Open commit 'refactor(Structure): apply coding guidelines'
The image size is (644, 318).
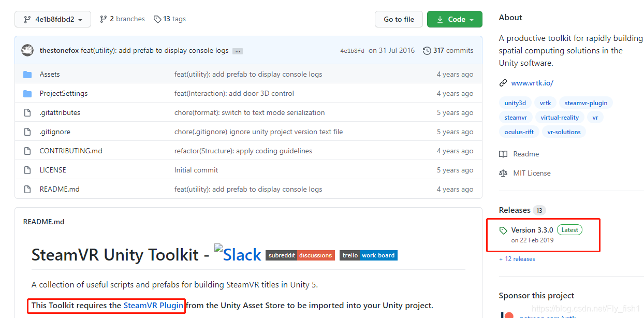[x=243, y=151]
